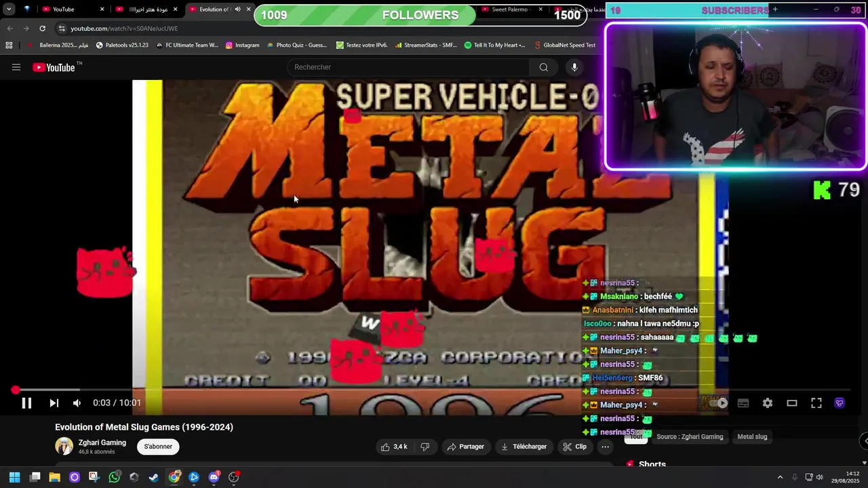Open the Ballerina 2025 bookmark
The image size is (868, 488).
(58, 45)
